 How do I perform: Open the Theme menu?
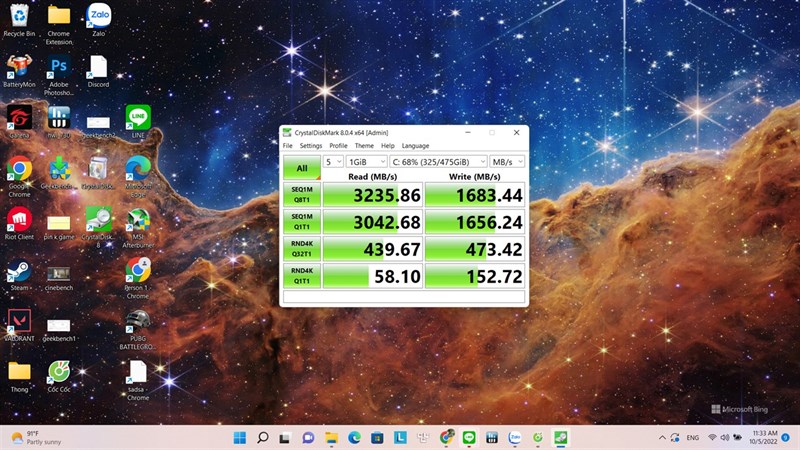pos(364,145)
